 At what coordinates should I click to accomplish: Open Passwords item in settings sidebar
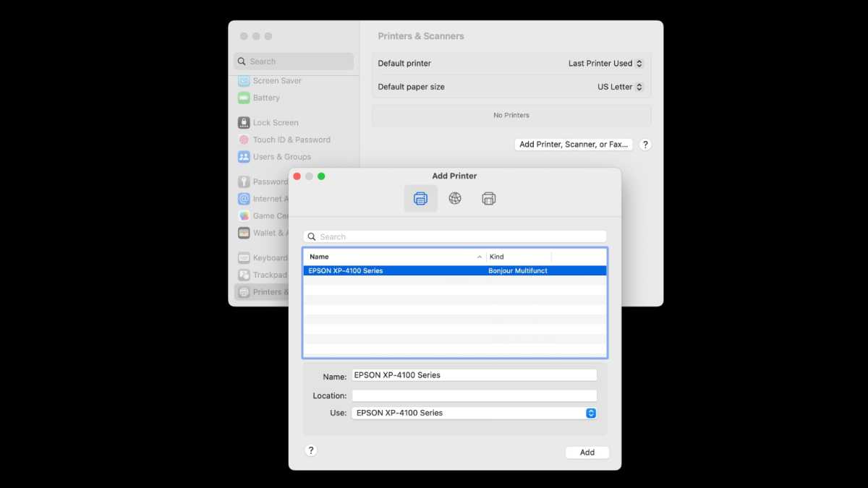262,182
